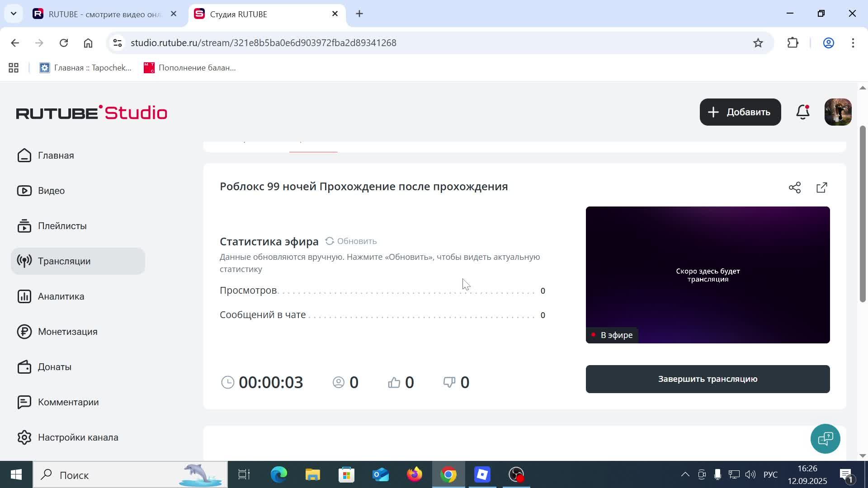The image size is (868, 488).
Task: Open Комментарии in the sidebar
Action: pos(68,402)
